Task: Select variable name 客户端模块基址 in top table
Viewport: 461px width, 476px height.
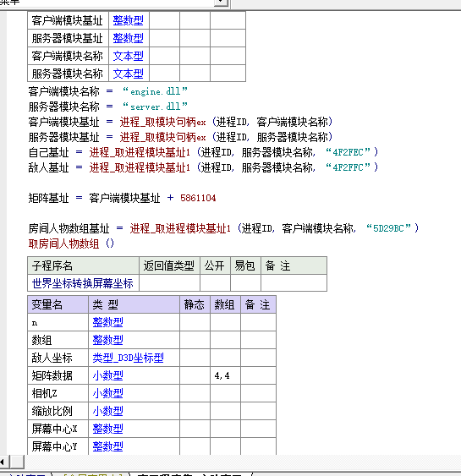Action: pos(67,20)
